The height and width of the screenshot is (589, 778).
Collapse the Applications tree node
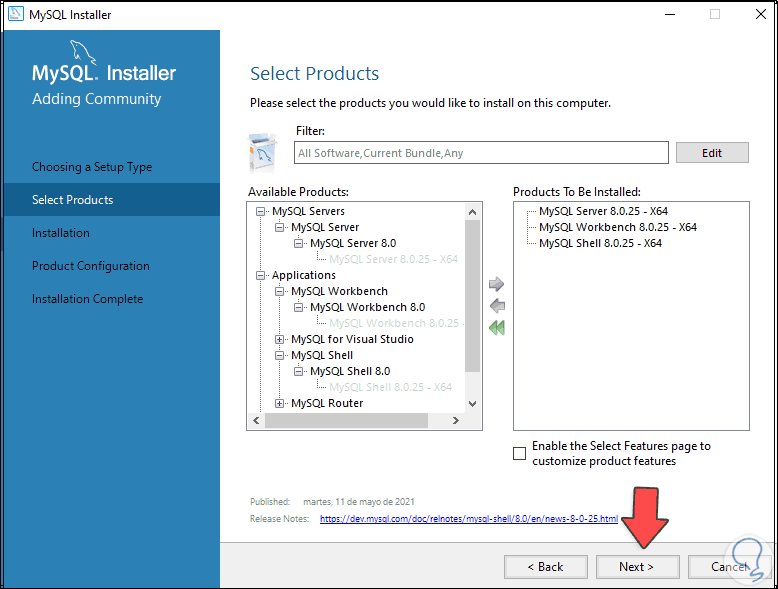[x=261, y=275]
